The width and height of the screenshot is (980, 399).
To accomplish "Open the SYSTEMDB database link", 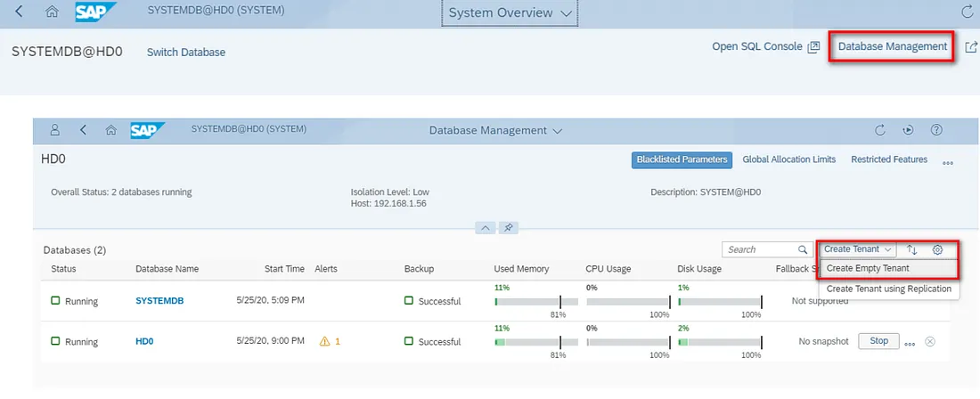I will (159, 301).
